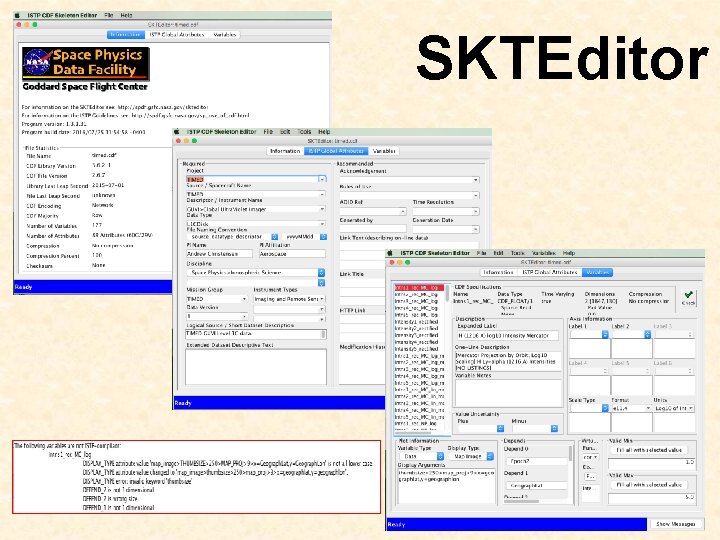Click Fill all with selected value under Valid Max
The image size is (720, 540).
(x=649, y=484)
